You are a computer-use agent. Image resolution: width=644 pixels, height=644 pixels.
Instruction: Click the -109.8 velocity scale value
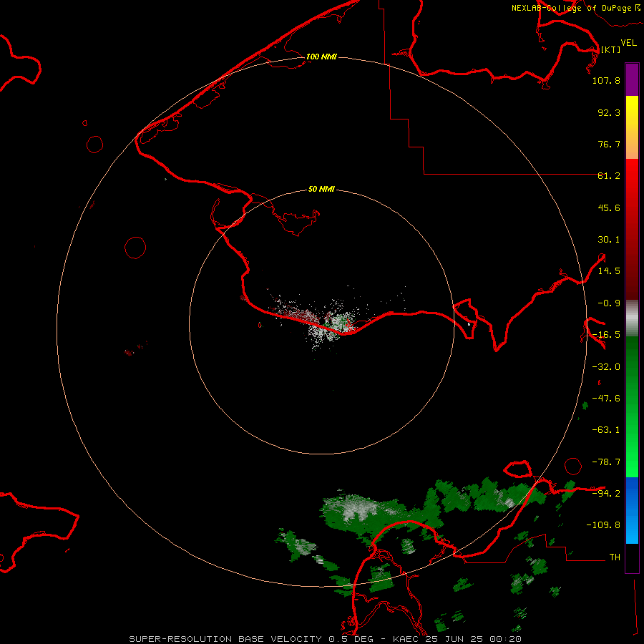click(x=603, y=525)
